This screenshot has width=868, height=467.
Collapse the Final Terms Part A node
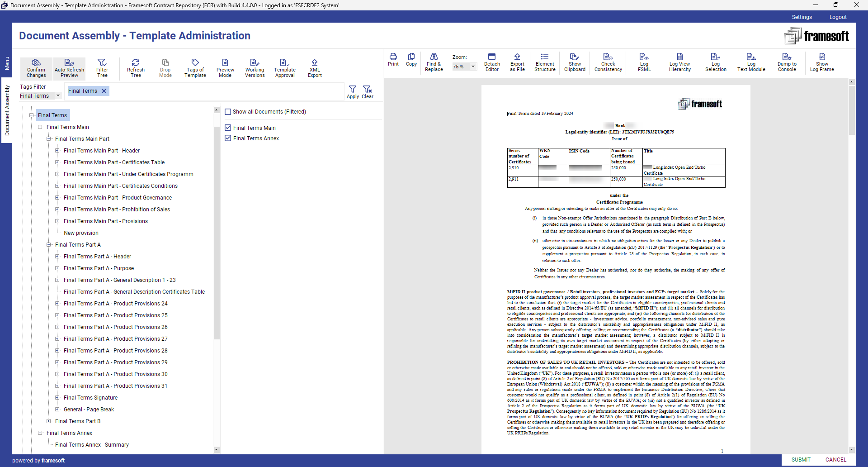point(49,245)
